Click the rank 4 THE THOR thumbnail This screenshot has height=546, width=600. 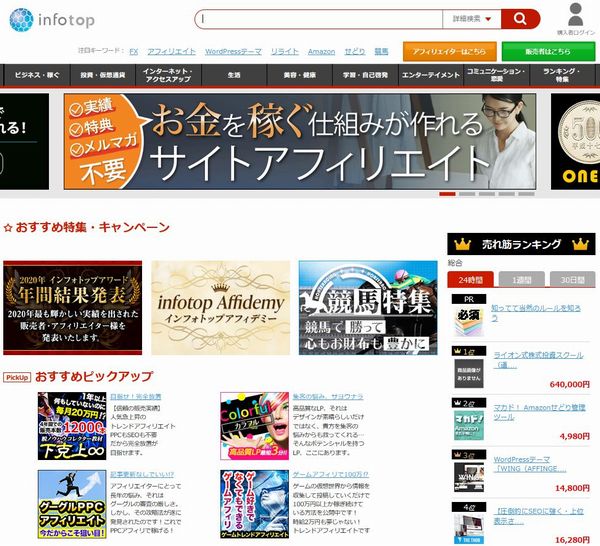point(469,529)
